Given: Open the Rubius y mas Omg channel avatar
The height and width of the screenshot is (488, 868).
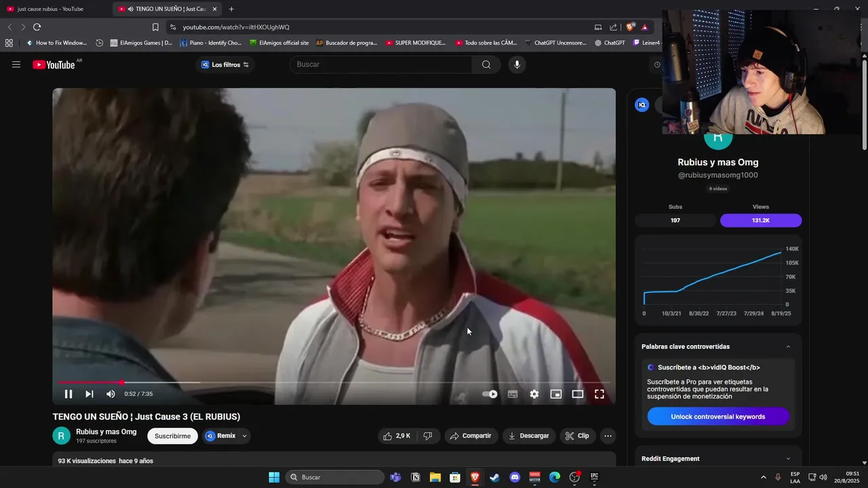Looking at the screenshot, I should click(x=61, y=436).
